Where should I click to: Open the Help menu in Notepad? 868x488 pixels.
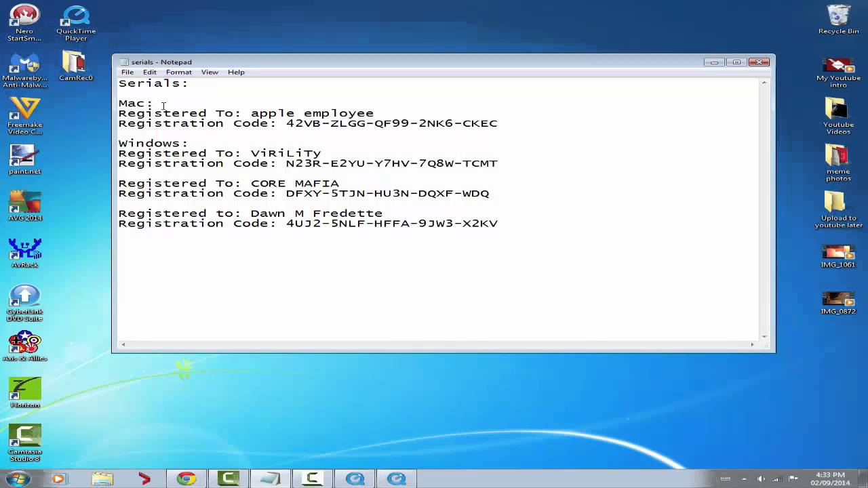click(x=236, y=72)
